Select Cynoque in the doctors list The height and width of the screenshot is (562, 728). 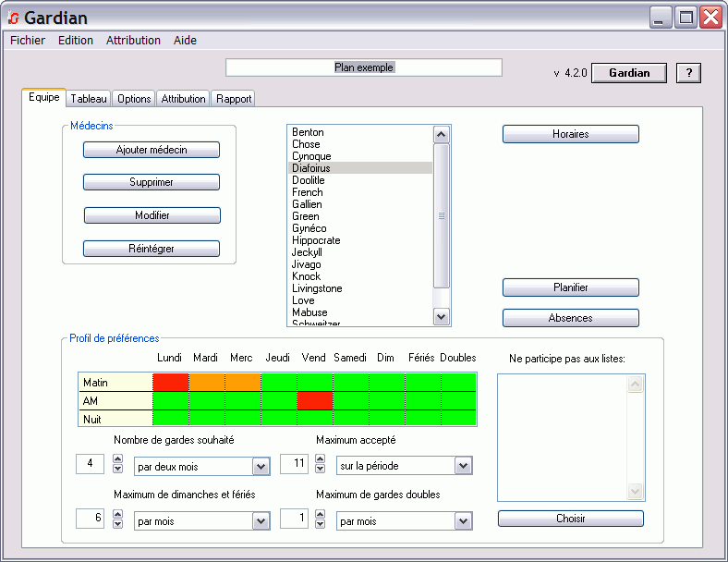(x=360, y=156)
